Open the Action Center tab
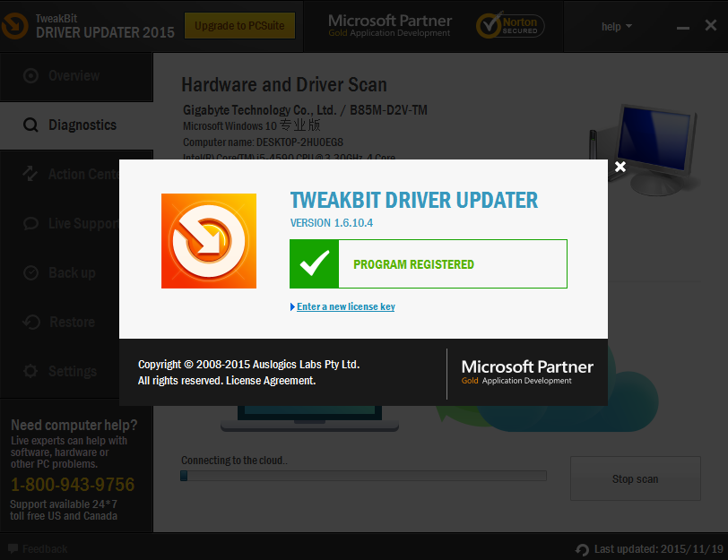The width and height of the screenshot is (728, 560). [x=82, y=174]
